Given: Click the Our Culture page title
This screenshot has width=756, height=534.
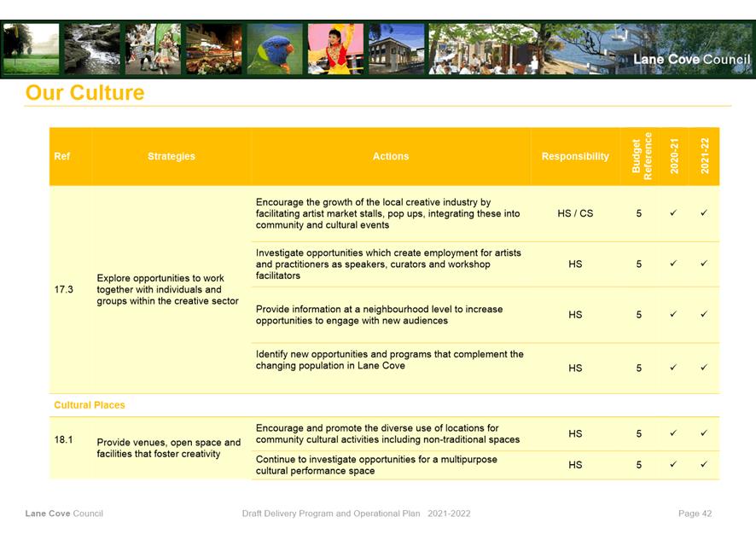Looking at the screenshot, I should [x=84, y=93].
